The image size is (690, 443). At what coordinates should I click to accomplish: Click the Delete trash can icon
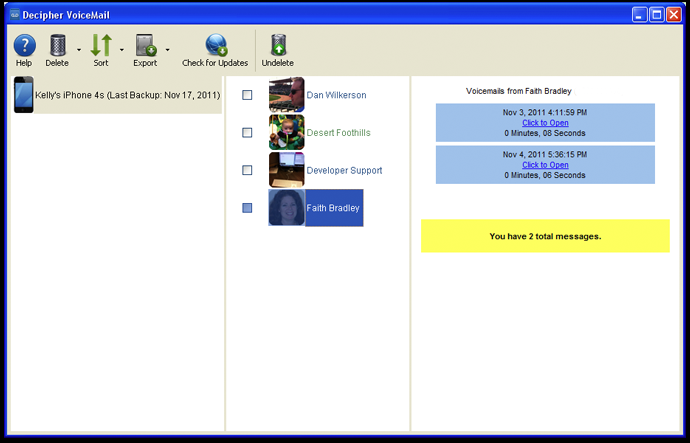click(x=58, y=45)
